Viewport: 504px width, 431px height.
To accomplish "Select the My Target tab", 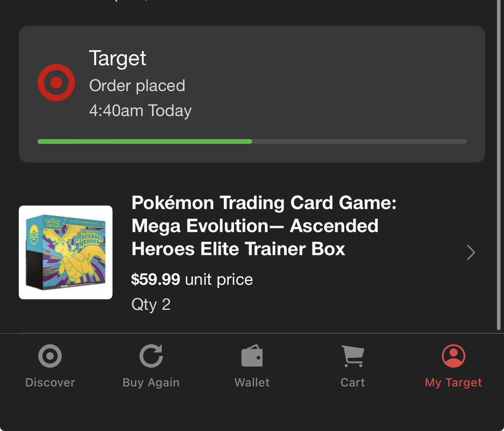I will point(454,366).
